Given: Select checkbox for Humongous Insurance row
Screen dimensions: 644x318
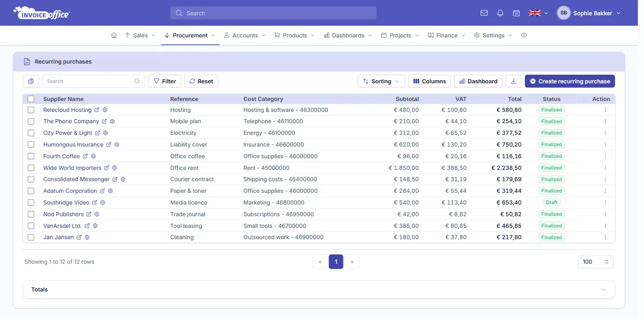Looking at the screenshot, I should point(31,145).
